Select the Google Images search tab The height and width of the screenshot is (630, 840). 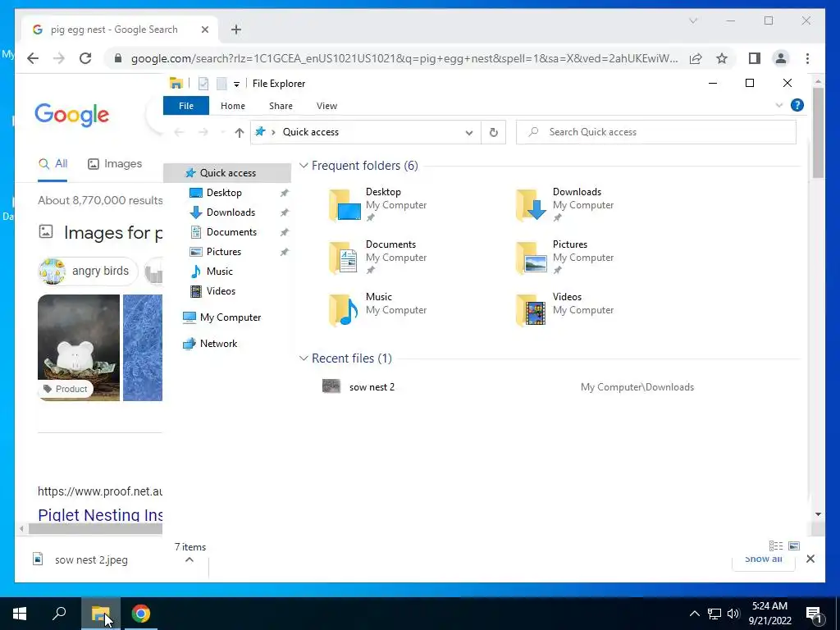click(115, 164)
